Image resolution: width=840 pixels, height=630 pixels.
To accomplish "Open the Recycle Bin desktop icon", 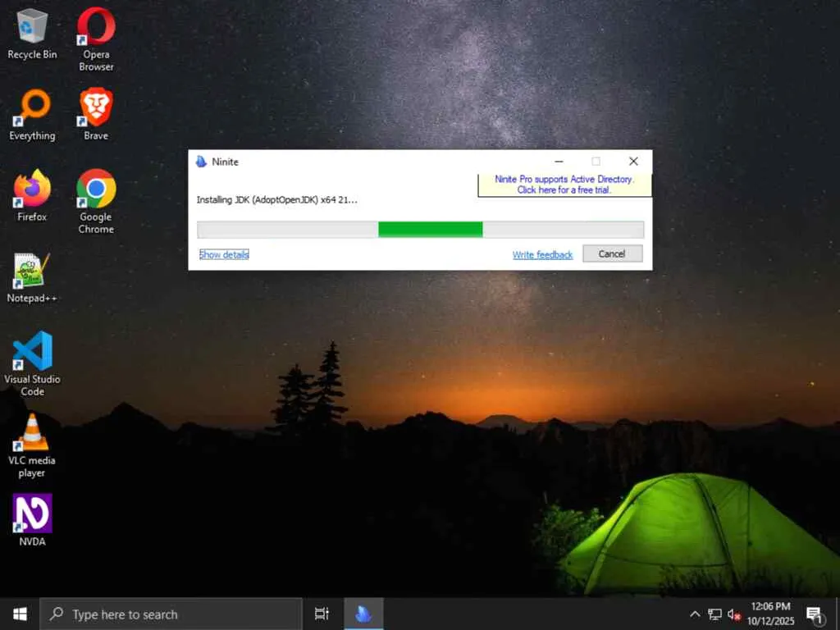I will tap(32, 33).
